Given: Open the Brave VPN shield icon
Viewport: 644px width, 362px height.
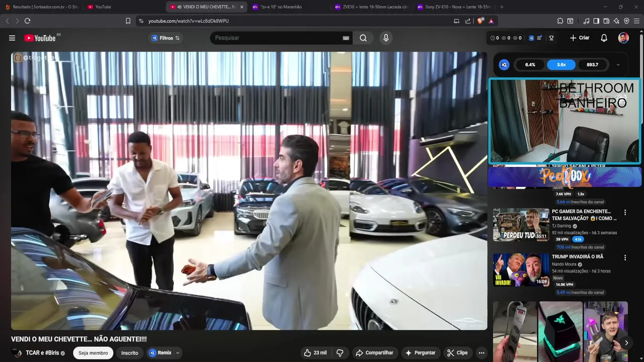Looking at the screenshot, I should (x=626, y=21).
